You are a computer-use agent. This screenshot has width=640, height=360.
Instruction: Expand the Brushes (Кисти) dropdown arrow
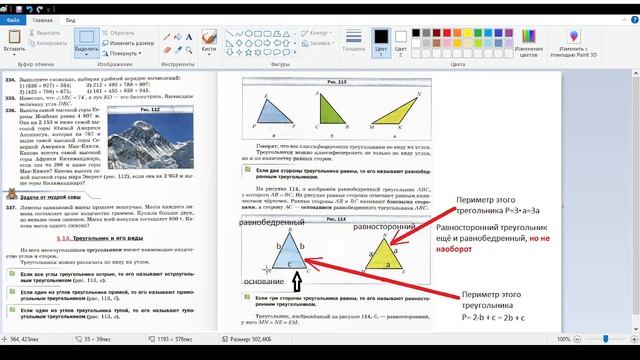click(x=209, y=54)
